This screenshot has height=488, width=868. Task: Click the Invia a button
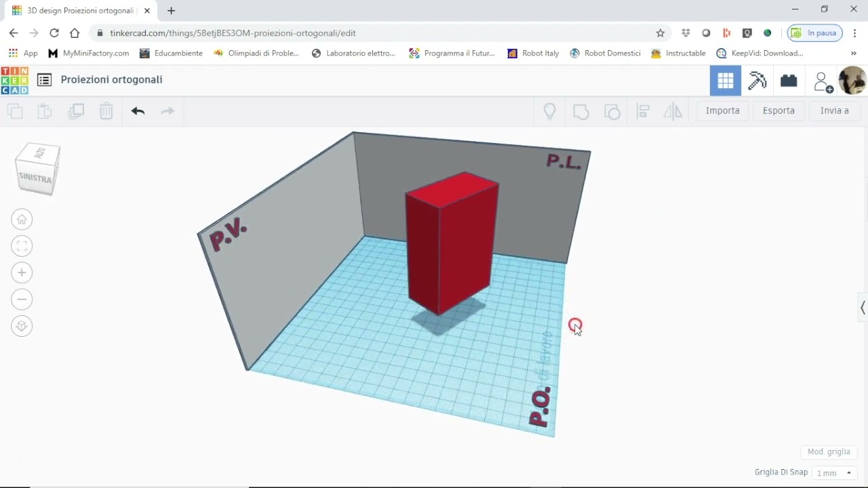click(x=835, y=110)
